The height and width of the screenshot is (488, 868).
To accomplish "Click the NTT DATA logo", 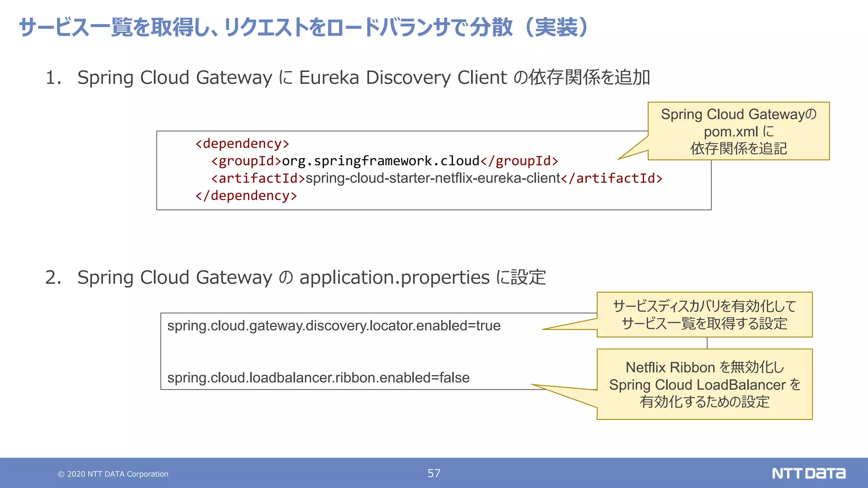I will [808, 473].
